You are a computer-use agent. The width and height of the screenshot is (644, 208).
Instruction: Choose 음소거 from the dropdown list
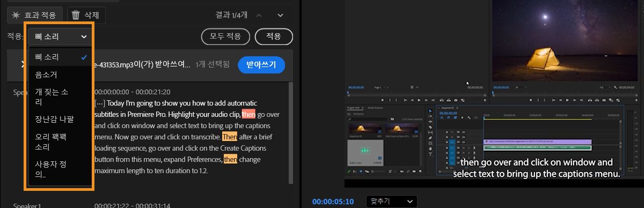point(60,75)
